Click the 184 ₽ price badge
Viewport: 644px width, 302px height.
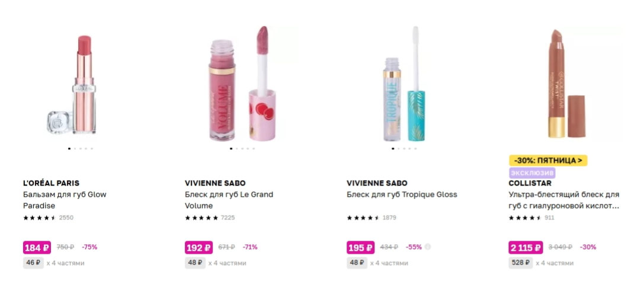(x=37, y=247)
